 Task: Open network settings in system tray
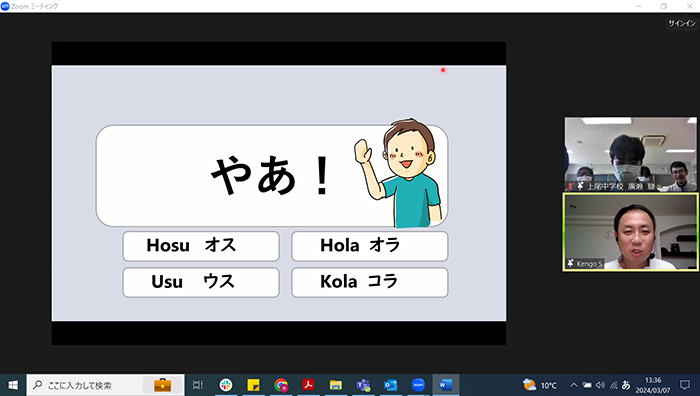coord(614,385)
